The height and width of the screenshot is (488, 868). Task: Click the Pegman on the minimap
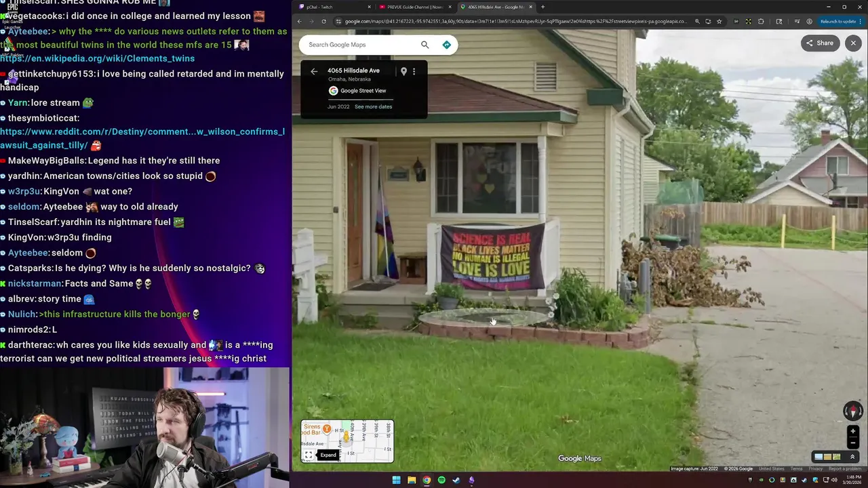[x=346, y=436]
